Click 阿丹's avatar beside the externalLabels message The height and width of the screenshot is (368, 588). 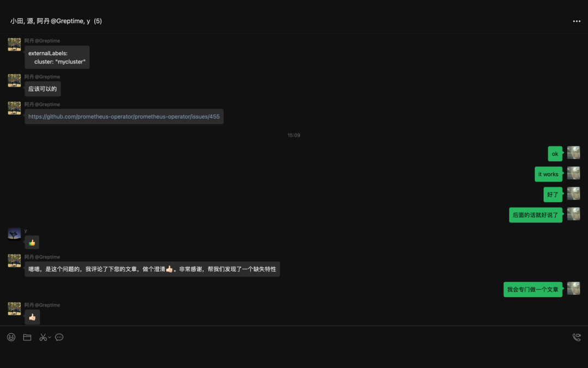[14, 45]
